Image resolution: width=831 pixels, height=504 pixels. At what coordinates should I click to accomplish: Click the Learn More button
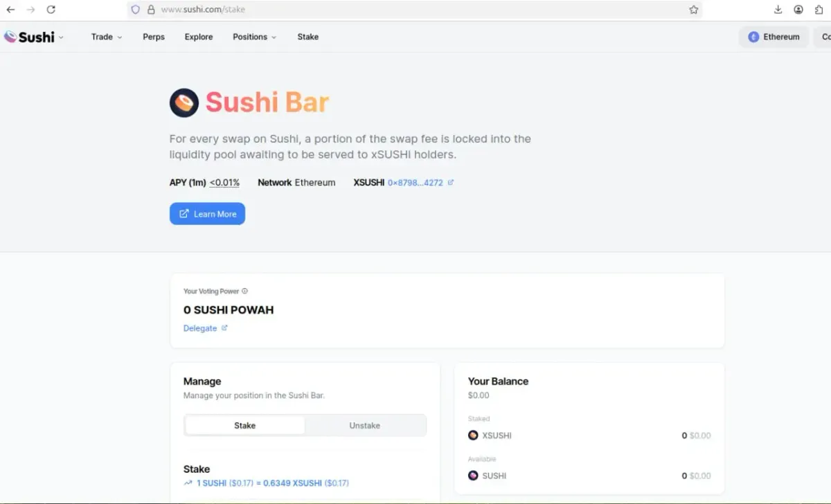[207, 214]
